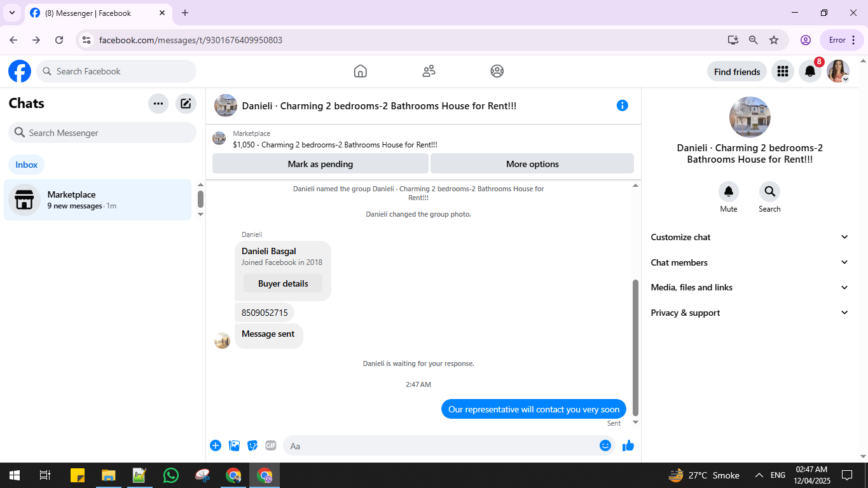The height and width of the screenshot is (488, 868).
Task: Mute this conversation bell icon
Action: pyautogui.click(x=729, y=191)
